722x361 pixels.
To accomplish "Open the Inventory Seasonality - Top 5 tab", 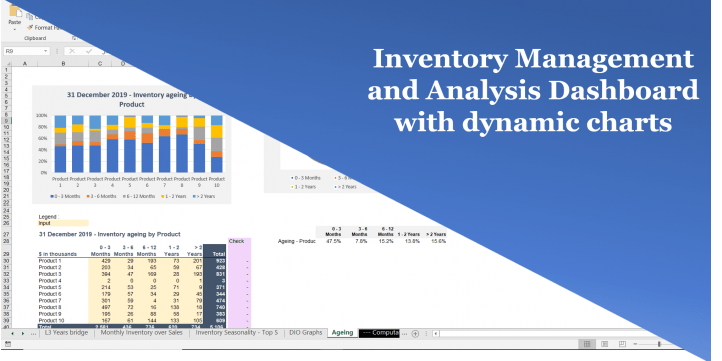I will pos(237,332).
